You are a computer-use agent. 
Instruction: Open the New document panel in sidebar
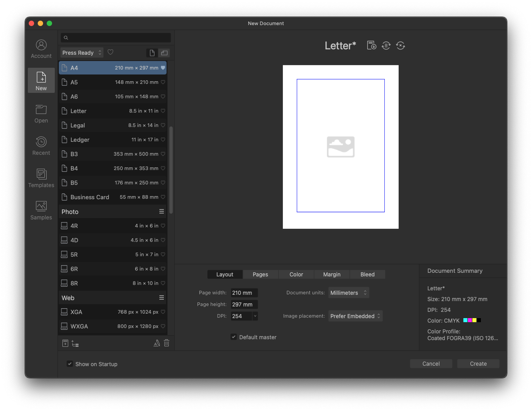[x=41, y=80]
